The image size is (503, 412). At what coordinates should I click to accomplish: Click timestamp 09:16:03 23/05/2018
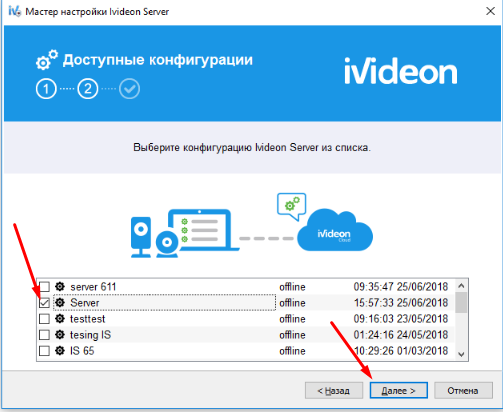pyautogui.click(x=401, y=319)
